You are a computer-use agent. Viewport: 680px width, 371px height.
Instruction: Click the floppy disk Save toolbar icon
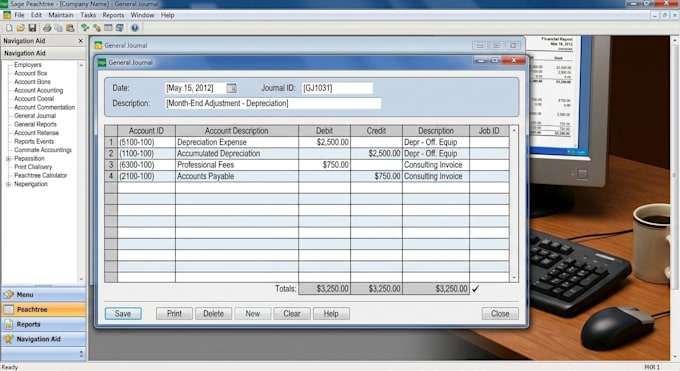pyautogui.click(x=32, y=28)
